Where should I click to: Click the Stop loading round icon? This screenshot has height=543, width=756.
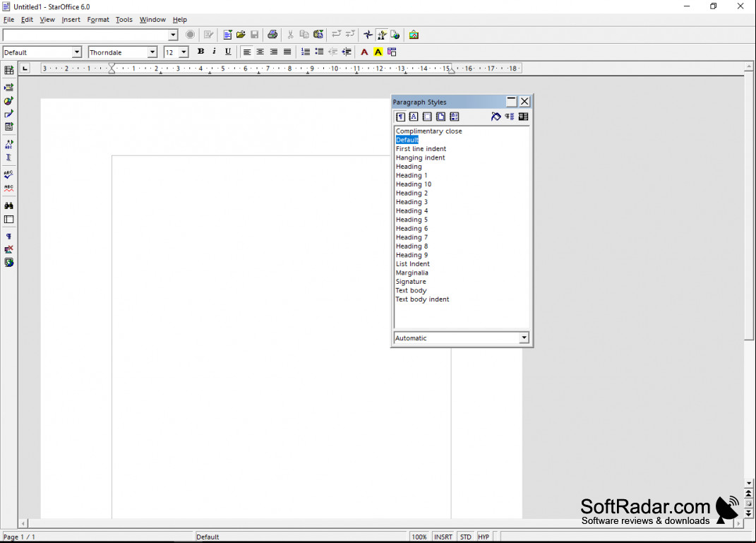click(191, 35)
